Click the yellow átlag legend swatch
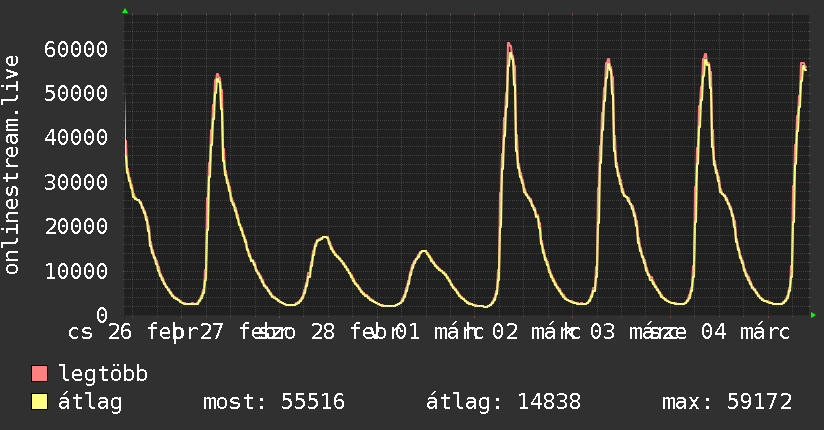 (39, 402)
